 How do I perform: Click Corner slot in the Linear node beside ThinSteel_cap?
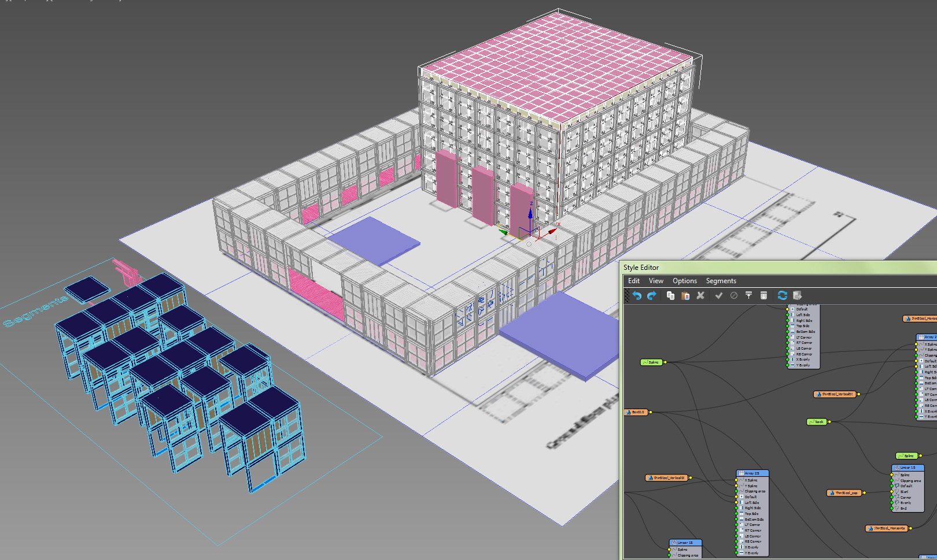(x=908, y=498)
